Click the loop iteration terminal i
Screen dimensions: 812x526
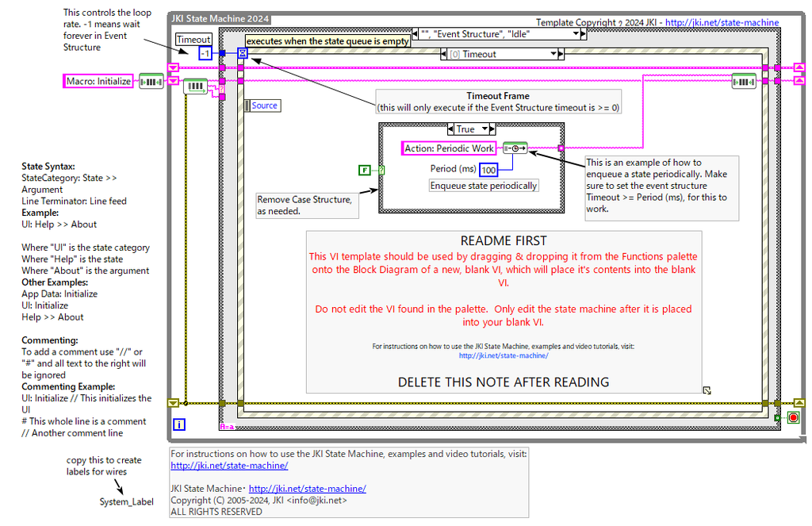(x=178, y=424)
